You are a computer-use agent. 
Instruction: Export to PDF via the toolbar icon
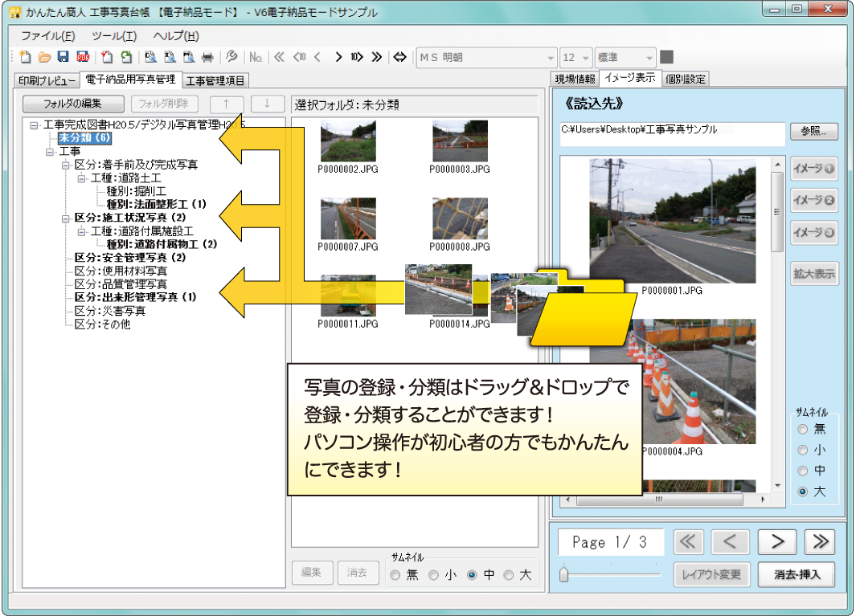(83, 57)
